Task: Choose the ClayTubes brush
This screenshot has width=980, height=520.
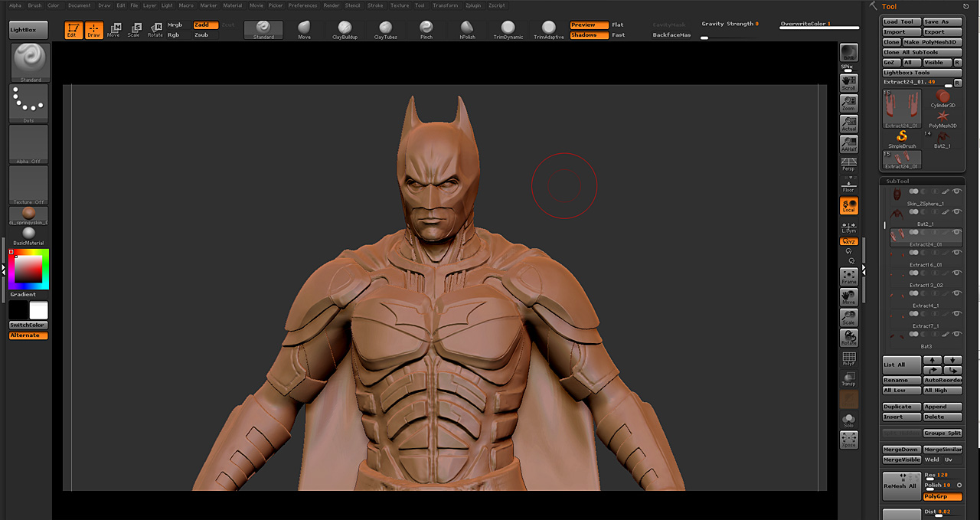Action: pyautogui.click(x=386, y=30)
